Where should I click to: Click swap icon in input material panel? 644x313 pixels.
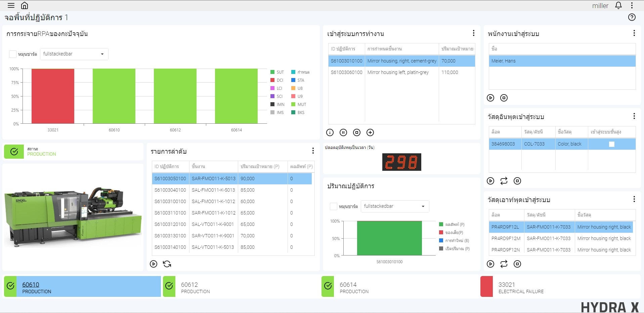504,181
